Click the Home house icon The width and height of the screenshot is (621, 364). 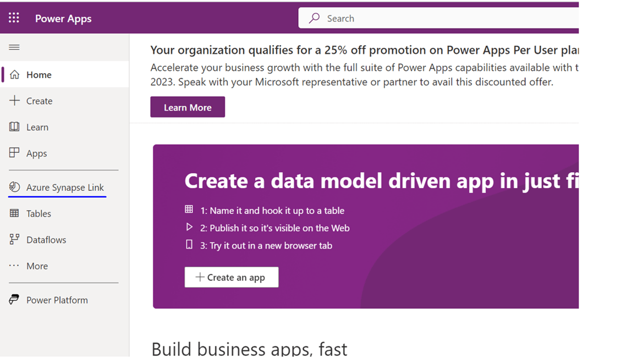click(x=15, y=75)
